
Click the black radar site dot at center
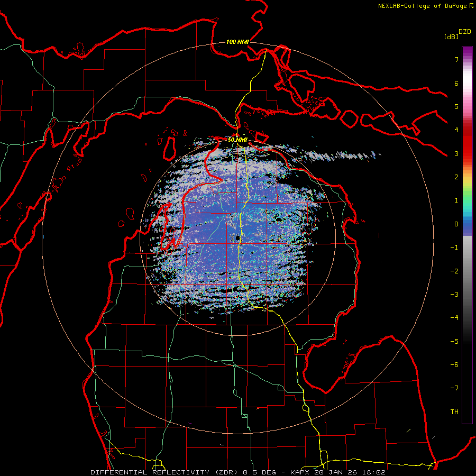(237, 238)
